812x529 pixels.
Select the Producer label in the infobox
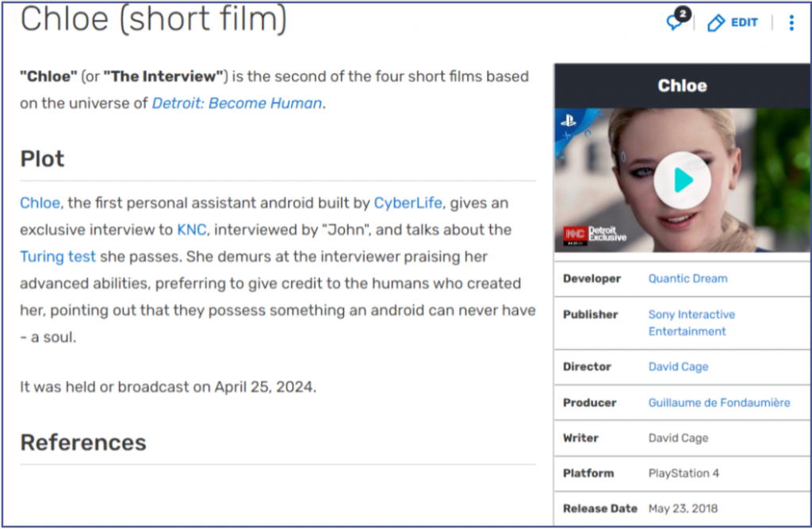point(590,403)
